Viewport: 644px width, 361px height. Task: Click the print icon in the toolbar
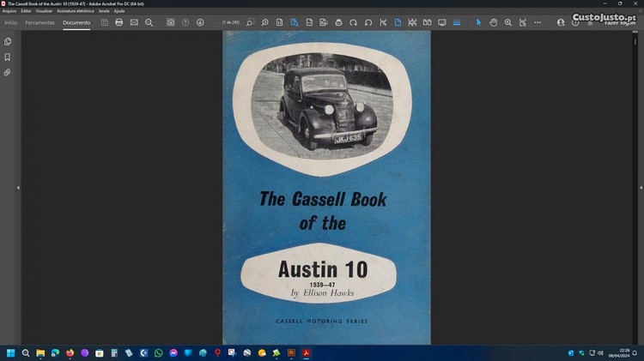coord(119,22)
